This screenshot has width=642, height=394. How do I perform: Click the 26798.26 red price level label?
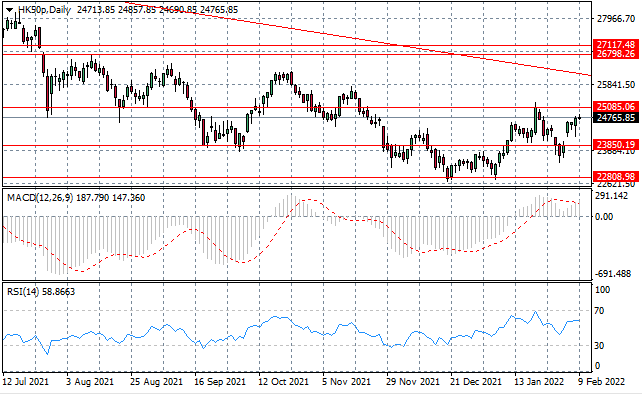616,54
